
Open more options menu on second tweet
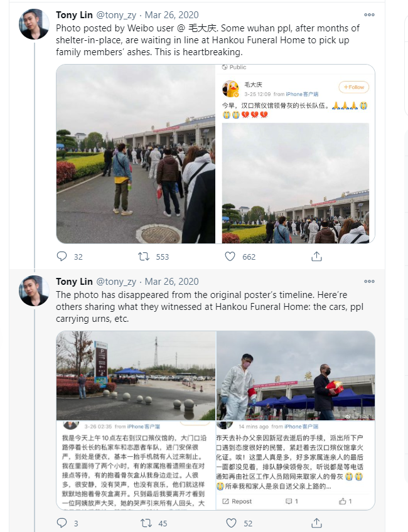pos(369,281)
